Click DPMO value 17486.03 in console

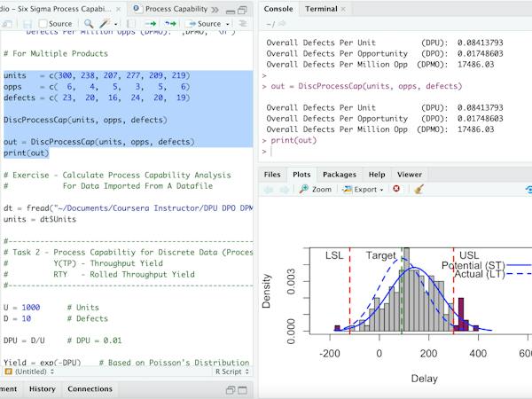click(x=475, y=129)
